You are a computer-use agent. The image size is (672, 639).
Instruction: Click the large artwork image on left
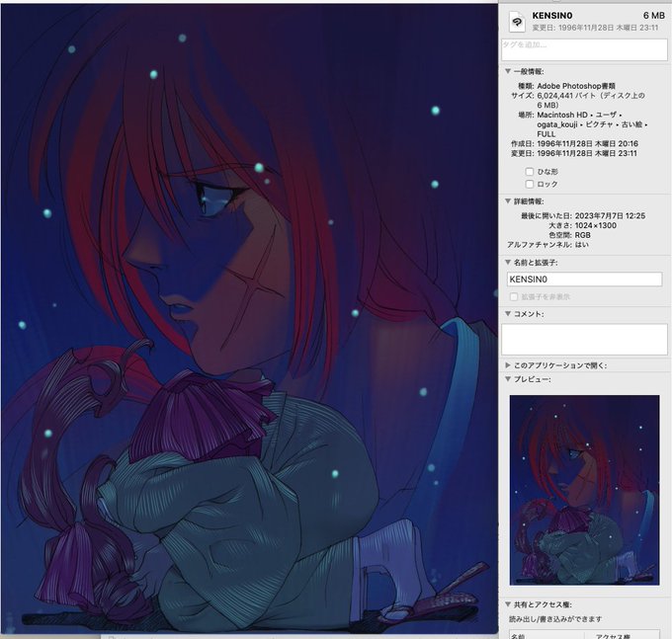[x=249, y=319]
